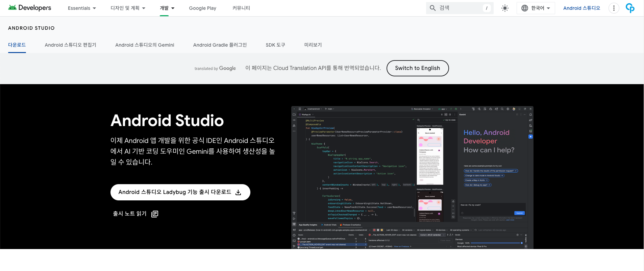This screenshot has height=271, width=644.
Task: Open the 한국어 language dropdown
Action: point(536,8)
